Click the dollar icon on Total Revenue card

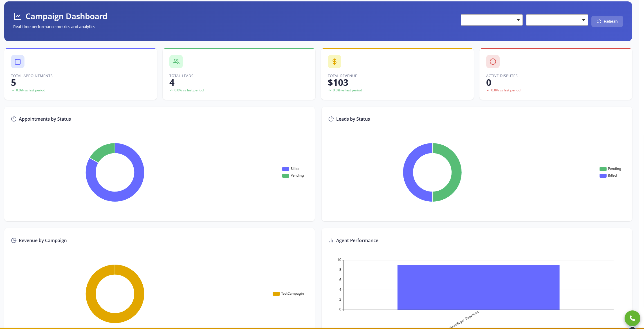[x=334, y=61]
